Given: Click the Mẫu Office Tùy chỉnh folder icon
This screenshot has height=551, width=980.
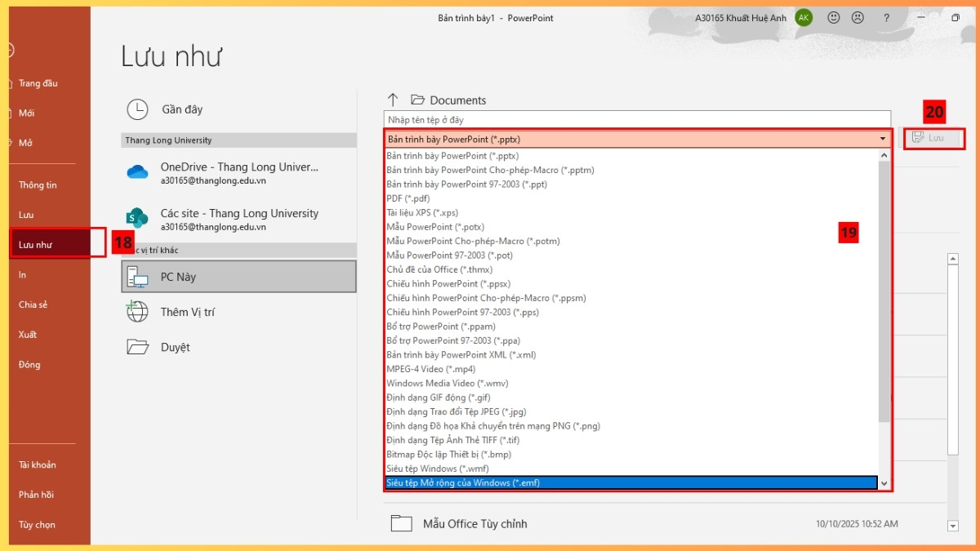Looking at the screenshot, I should (x=401, y=523).
